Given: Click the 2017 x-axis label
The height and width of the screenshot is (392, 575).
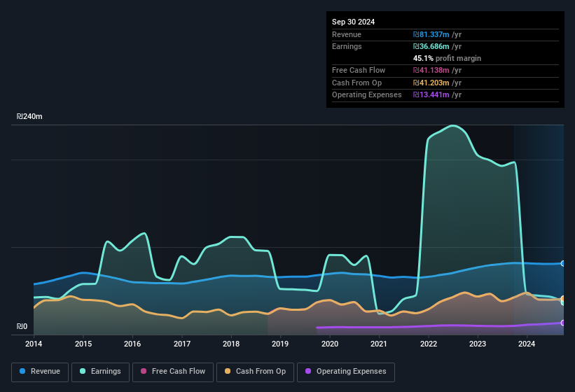Looking at the screenshot, I should [182, 344].
